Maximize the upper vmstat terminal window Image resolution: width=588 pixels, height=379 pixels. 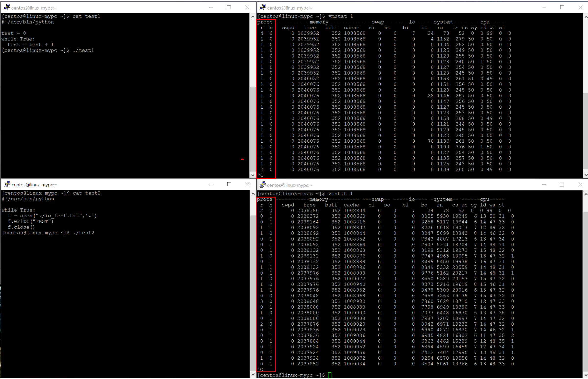pos(562,7)
